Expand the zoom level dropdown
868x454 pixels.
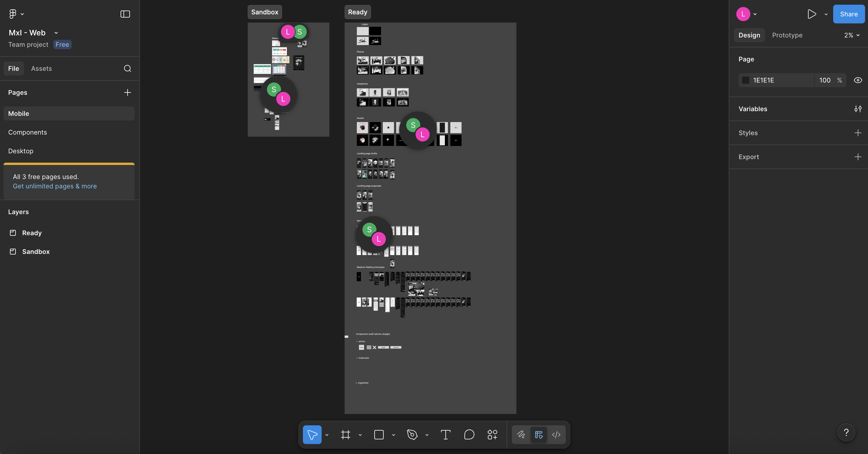(852, 35)
